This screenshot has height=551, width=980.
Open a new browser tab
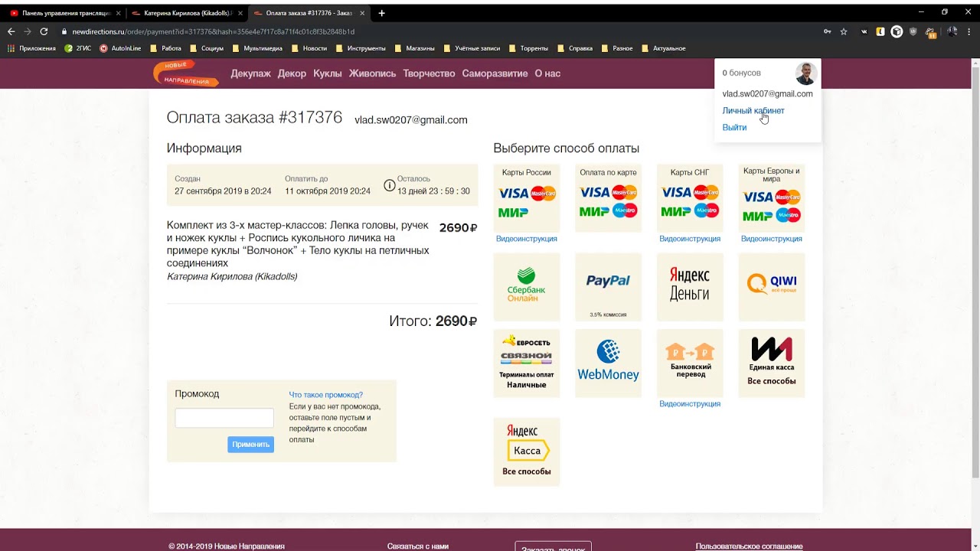click(382, 13)
